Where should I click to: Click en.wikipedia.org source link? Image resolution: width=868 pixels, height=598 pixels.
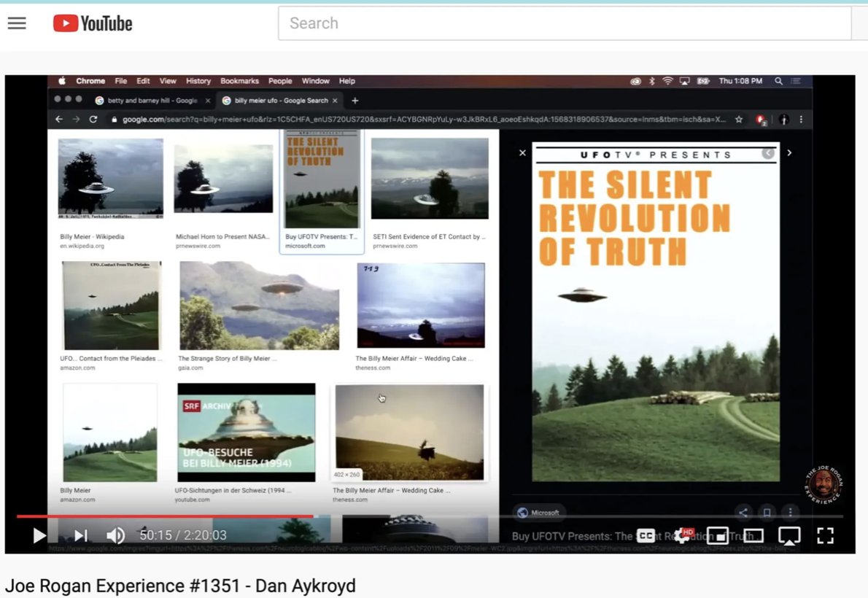(82, 246)
